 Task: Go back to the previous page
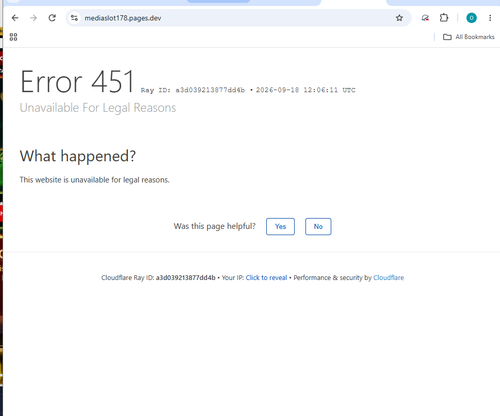point(15,18)
